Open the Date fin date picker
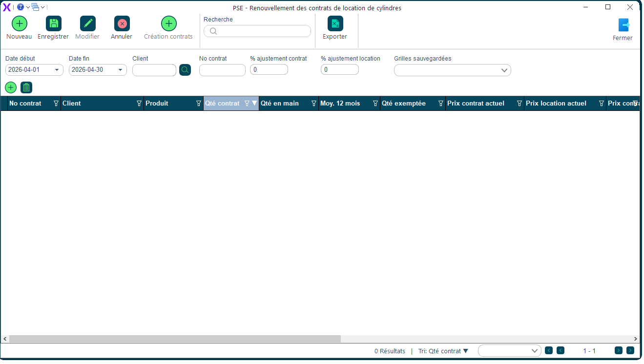644x364 pixels. (x=120, y=70)
